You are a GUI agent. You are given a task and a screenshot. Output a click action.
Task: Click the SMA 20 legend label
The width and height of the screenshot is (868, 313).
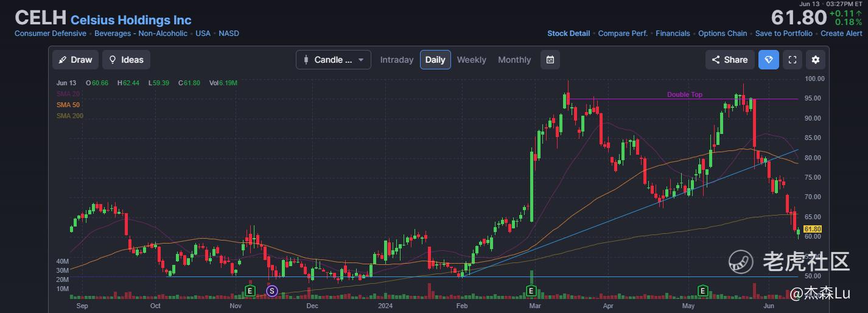point(68,94)
